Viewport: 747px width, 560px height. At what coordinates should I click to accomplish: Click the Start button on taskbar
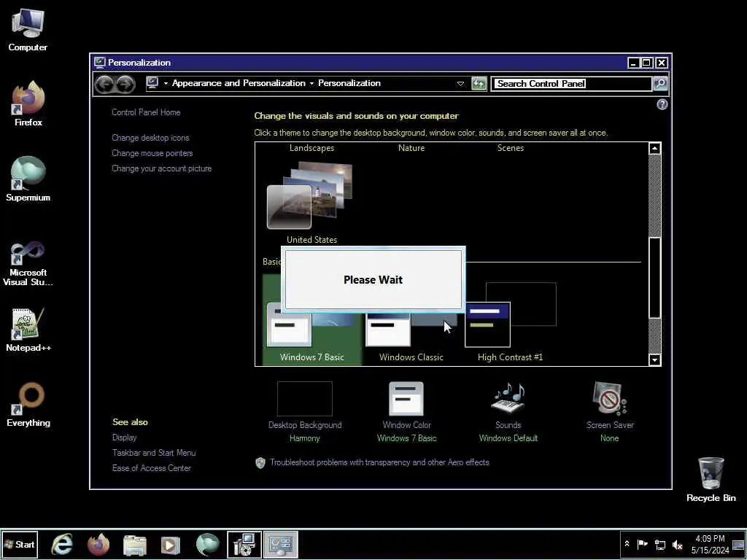pos(20,544)
